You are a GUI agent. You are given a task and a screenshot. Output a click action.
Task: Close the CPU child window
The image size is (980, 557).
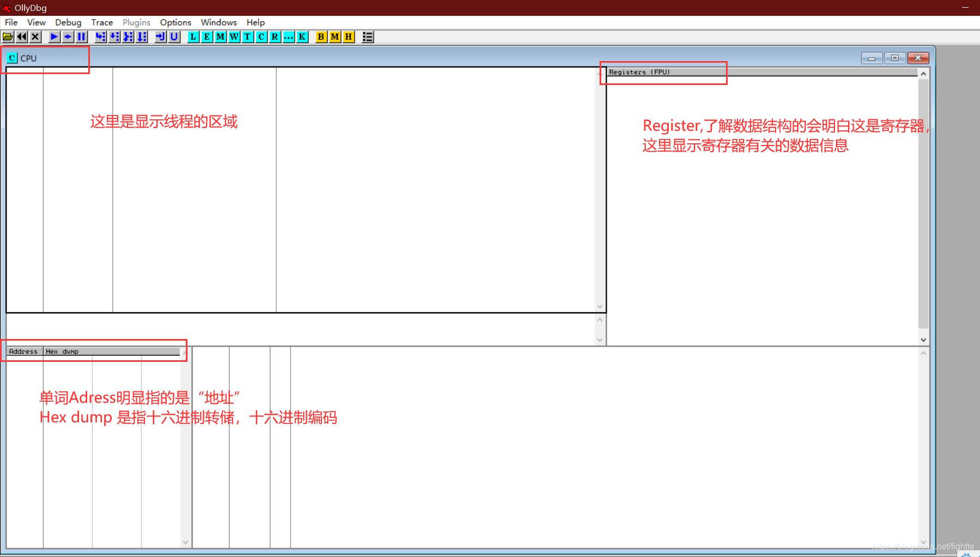(918, 58)
